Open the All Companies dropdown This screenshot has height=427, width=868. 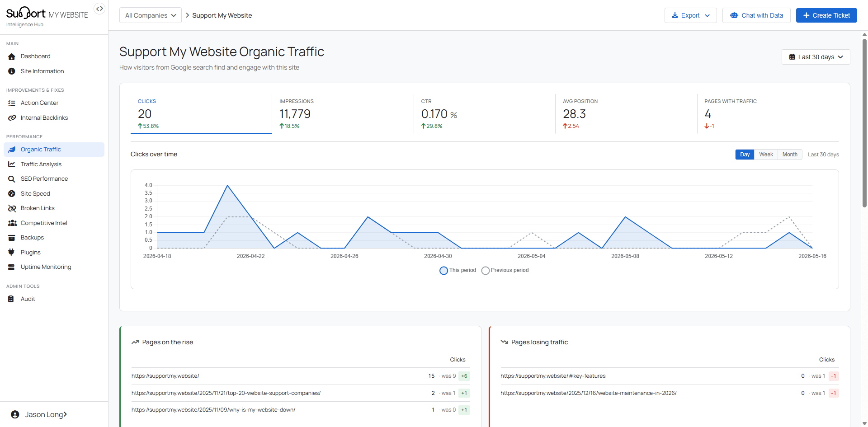[151, 15]
